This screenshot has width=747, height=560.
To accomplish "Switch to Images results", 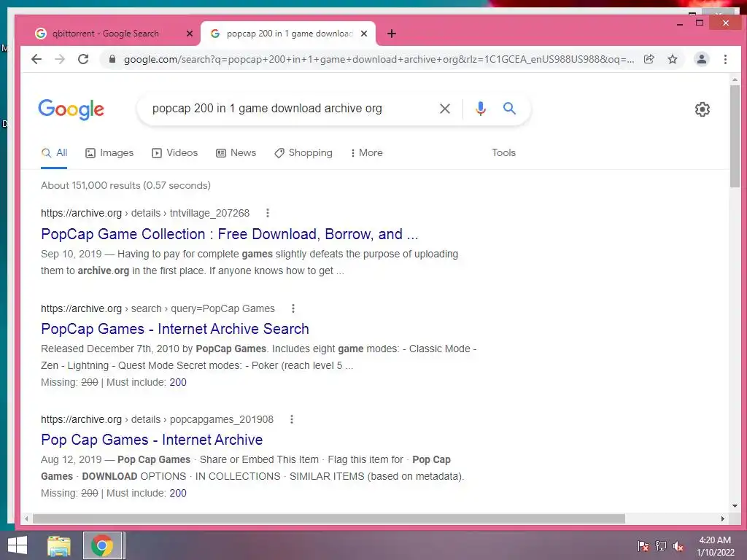I will (109, 153).
